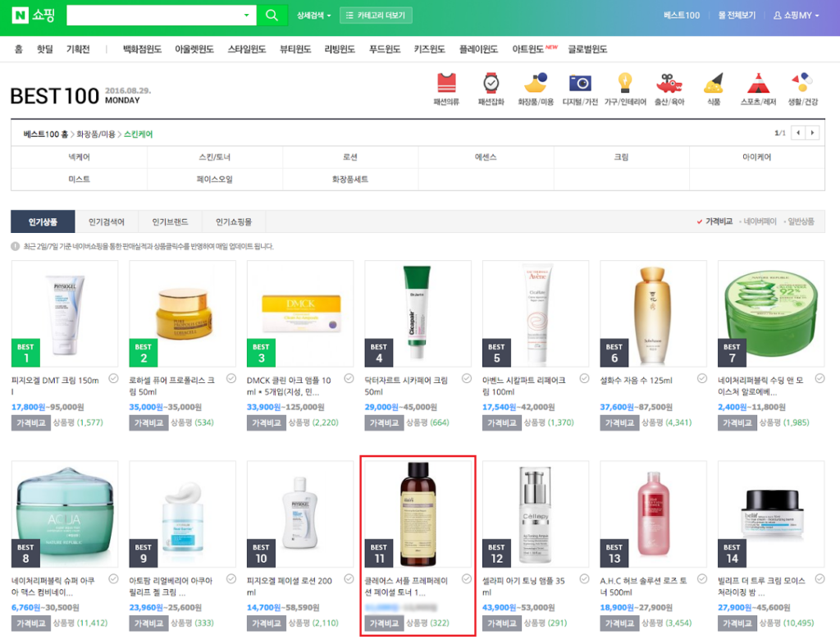Go to previous page arrow
The height and width of the screenshot is (644, 840).
(798, 132)
